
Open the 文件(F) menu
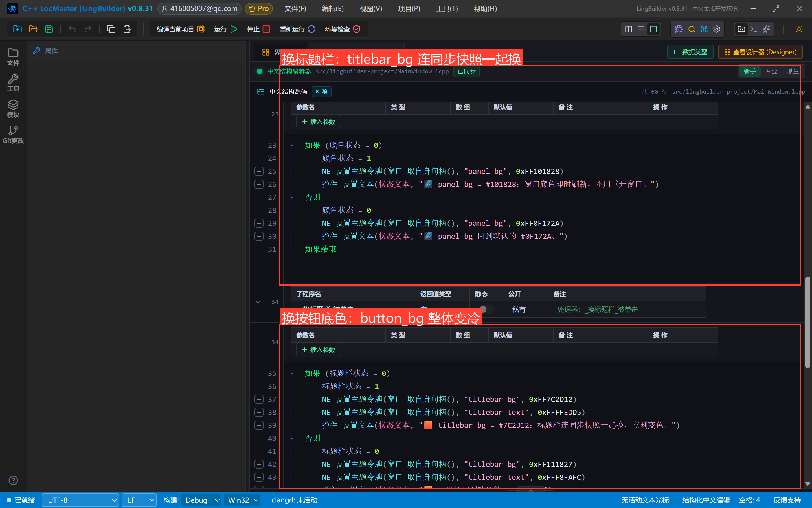(x=295, y=9)
